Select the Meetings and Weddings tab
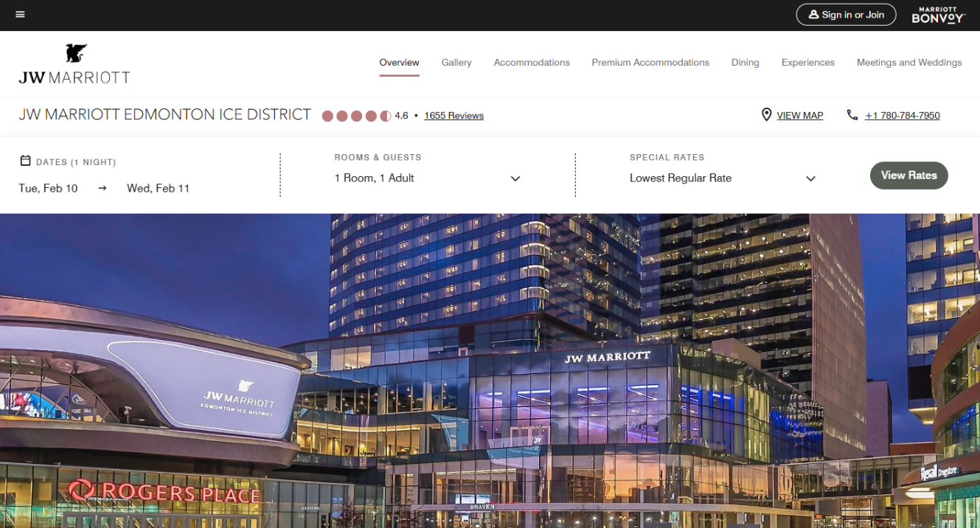 908,63
